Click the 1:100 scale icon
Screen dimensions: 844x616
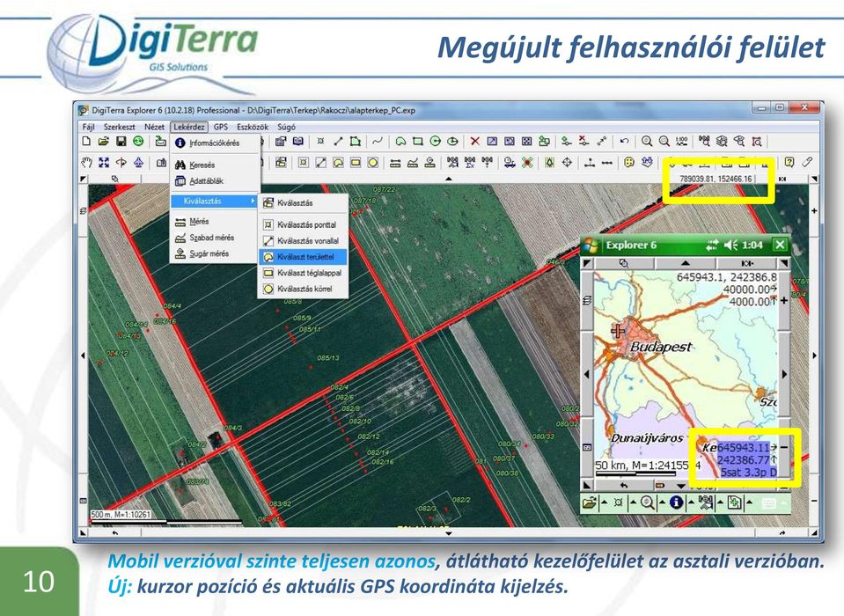click(682, 142)
